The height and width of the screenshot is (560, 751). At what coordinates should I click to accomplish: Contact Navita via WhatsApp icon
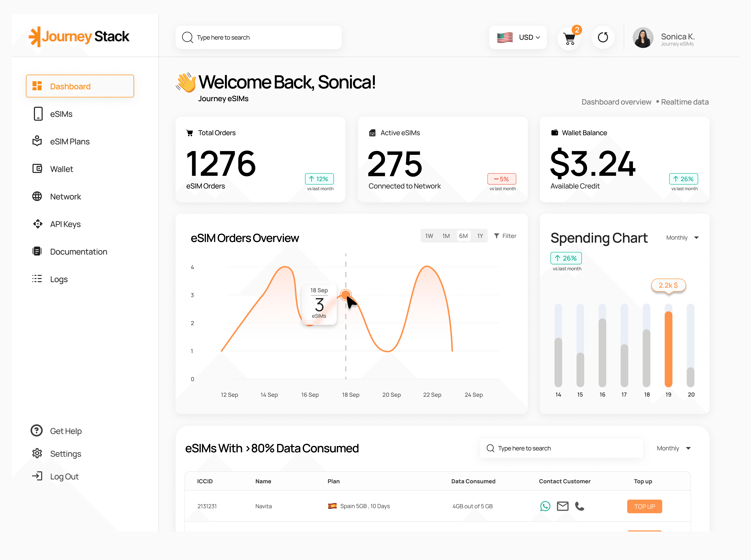pyautogui.click(x=545, y=506)
